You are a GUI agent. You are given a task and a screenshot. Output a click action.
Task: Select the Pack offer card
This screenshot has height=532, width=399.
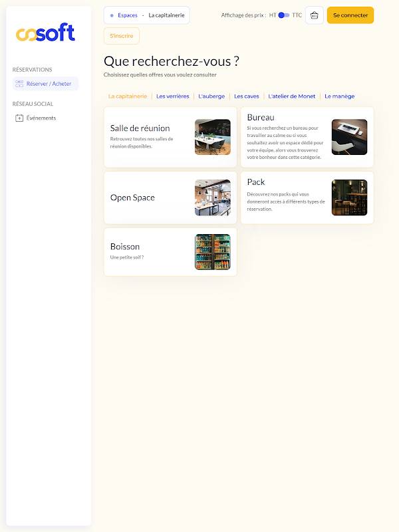pyautogui.click(x=307, y=198)
